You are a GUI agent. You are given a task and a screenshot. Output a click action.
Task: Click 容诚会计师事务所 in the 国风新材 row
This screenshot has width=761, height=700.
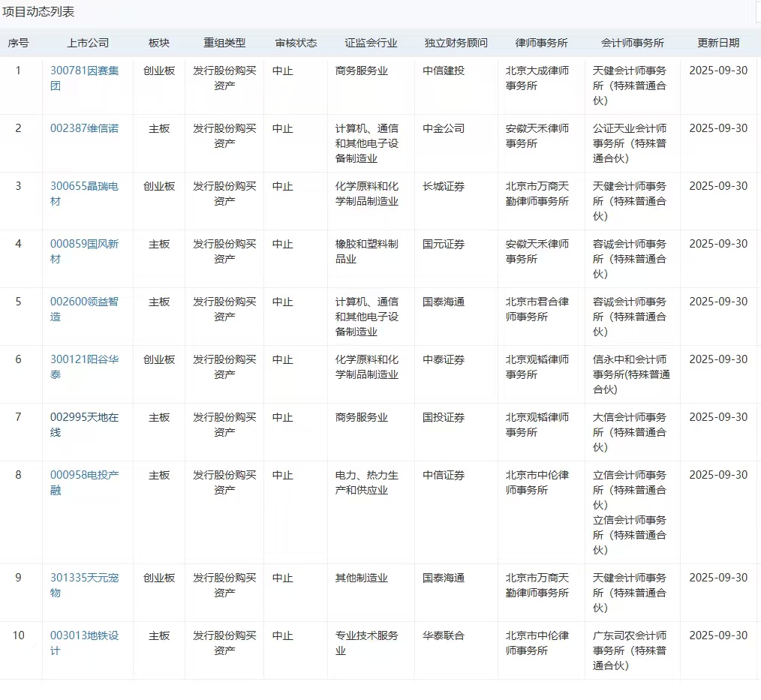click(x=630, y=259)
